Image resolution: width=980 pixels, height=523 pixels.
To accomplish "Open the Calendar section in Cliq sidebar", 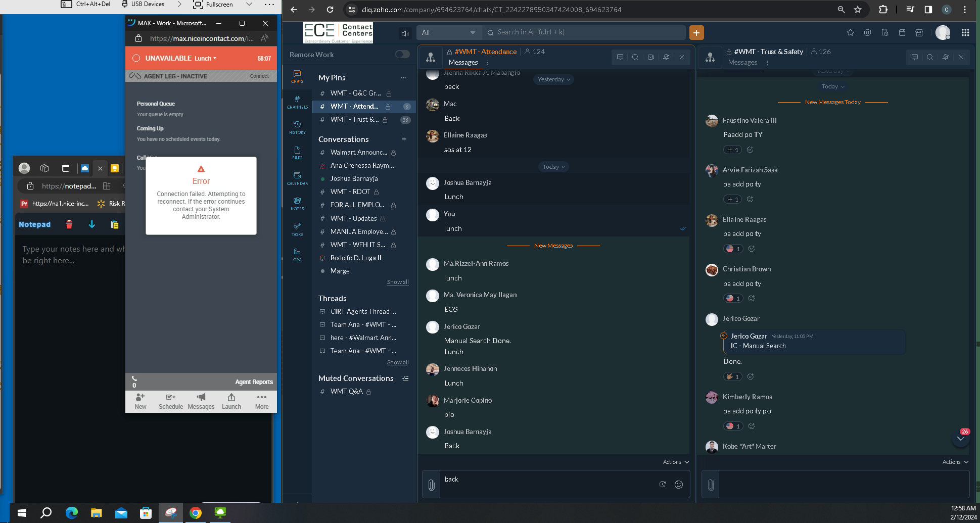I will 297,178.
